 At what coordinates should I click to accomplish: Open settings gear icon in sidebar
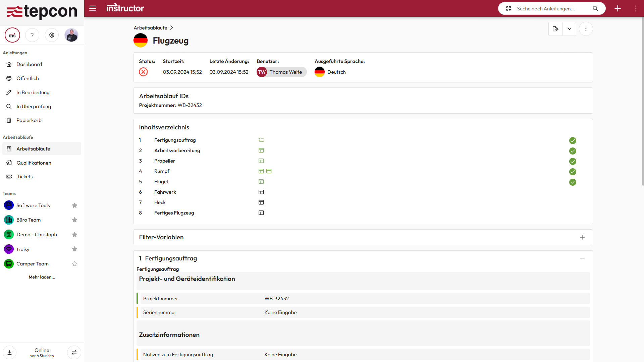52,35
